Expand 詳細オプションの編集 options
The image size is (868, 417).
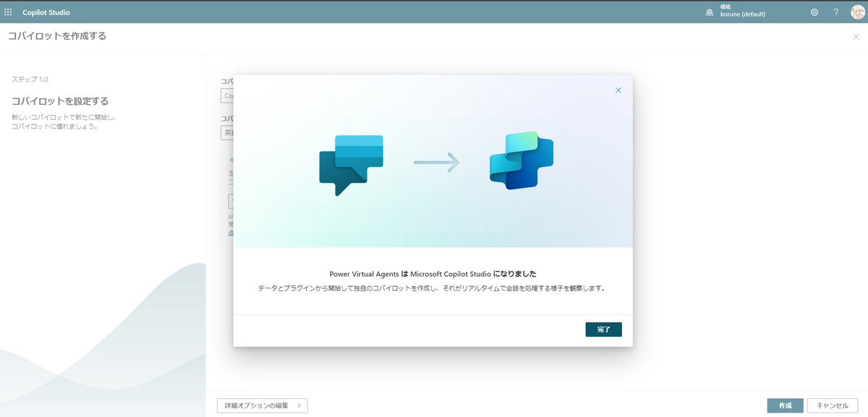click(x=263, y=405)
